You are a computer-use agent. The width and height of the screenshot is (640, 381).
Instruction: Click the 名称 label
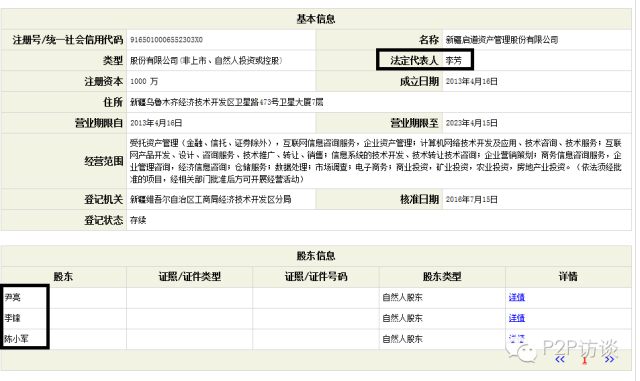429,40
